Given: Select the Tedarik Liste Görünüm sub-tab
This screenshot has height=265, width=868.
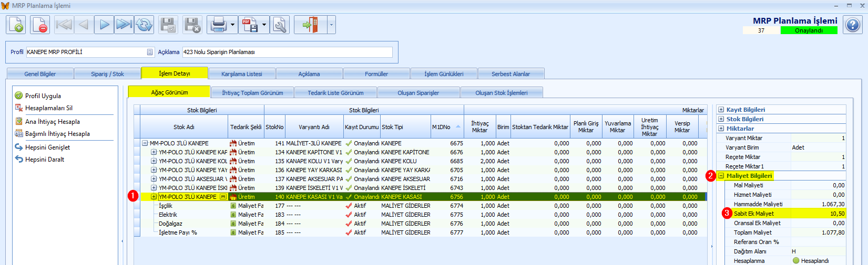Looking at the screenshot, I should point(335,93).
